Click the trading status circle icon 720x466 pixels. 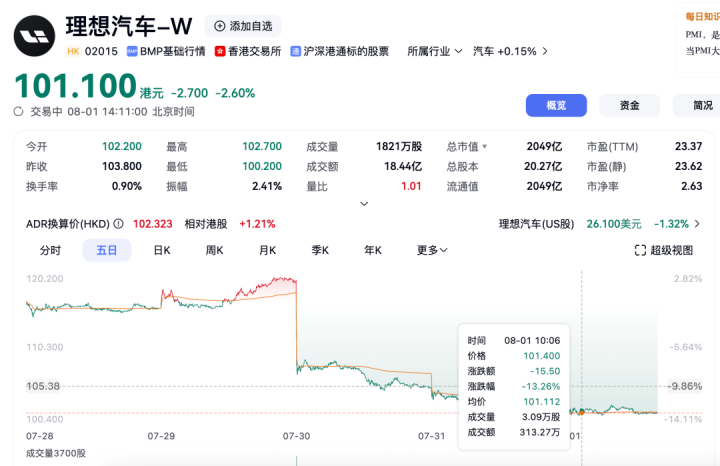(18, 112)
